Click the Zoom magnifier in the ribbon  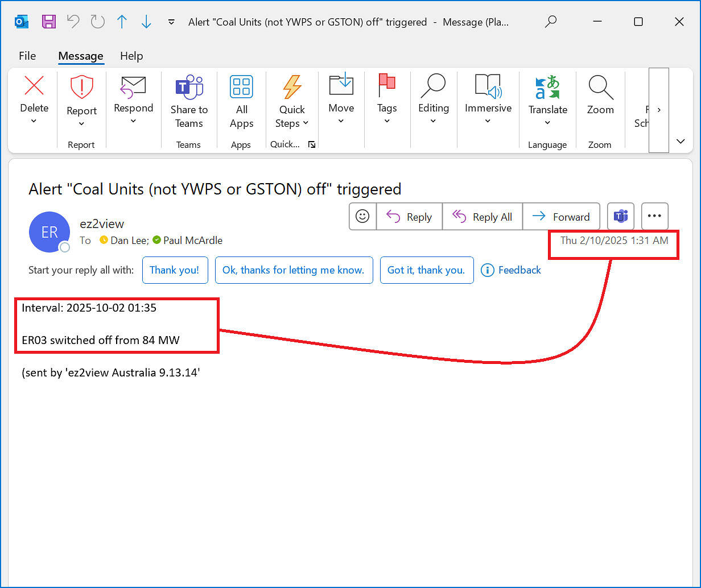pyautogui.click(x=600, y=88)
